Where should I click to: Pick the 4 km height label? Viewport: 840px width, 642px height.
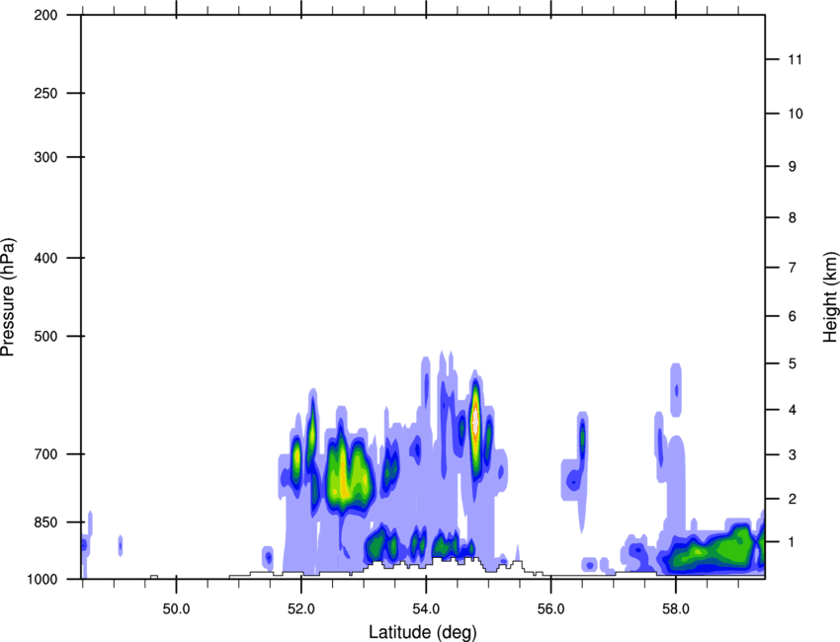[793, 410]
